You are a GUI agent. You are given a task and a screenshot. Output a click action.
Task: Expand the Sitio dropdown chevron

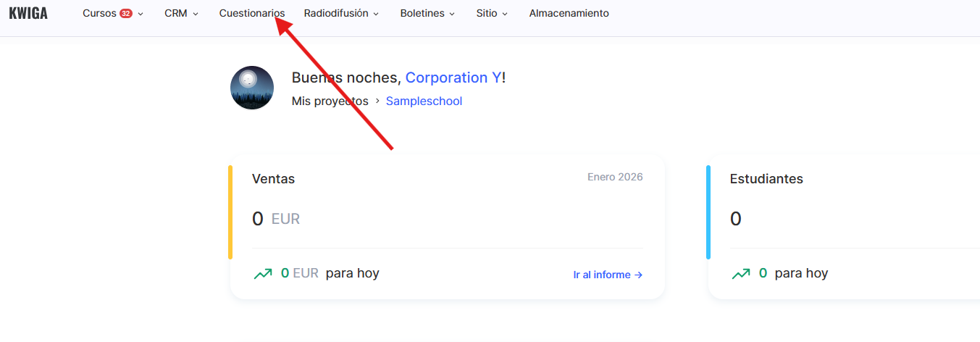click(505, 14)
